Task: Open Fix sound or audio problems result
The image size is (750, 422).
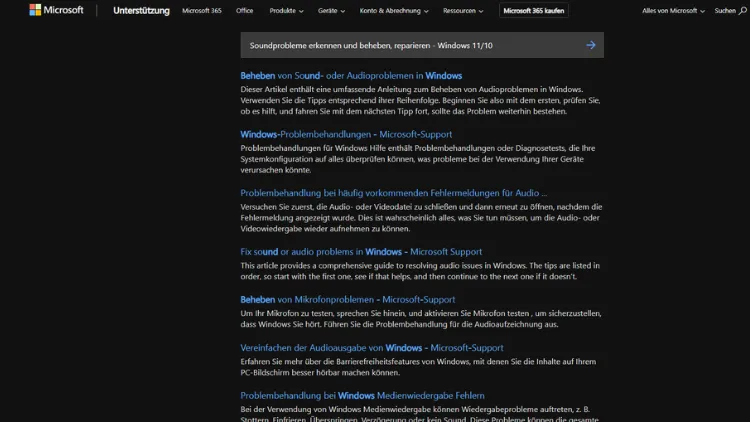Action: pyautogui.click(x=361, y=252)
